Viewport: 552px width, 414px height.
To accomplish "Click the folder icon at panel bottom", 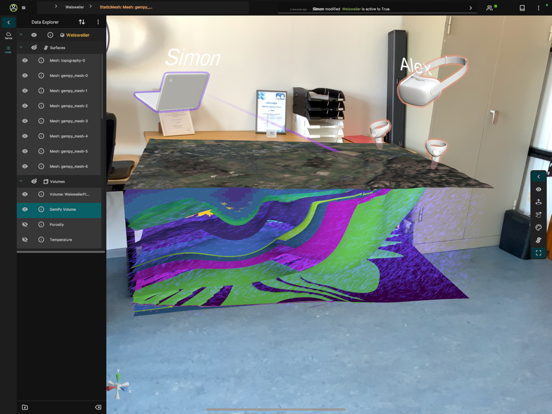I will coord(25,407).
